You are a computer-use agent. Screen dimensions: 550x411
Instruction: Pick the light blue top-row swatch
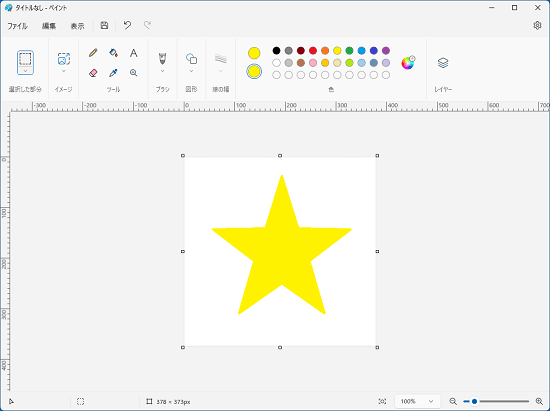[362, 51]
